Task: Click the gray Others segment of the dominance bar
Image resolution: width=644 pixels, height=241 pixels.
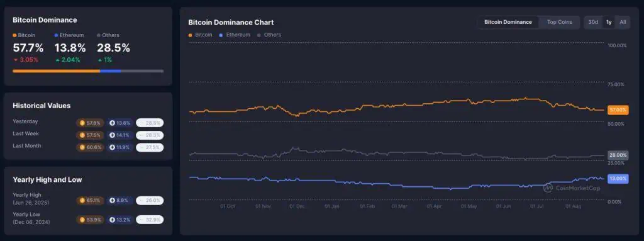Action: coord(142,71)
